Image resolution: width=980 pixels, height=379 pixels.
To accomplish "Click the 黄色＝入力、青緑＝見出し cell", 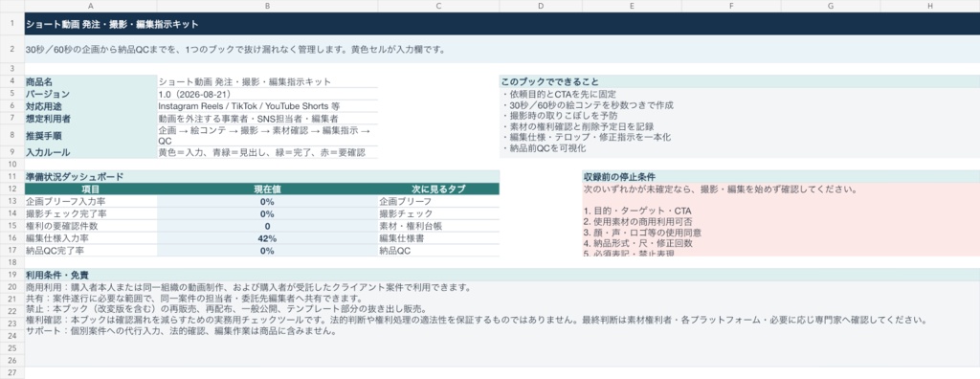I will (268, 152).
